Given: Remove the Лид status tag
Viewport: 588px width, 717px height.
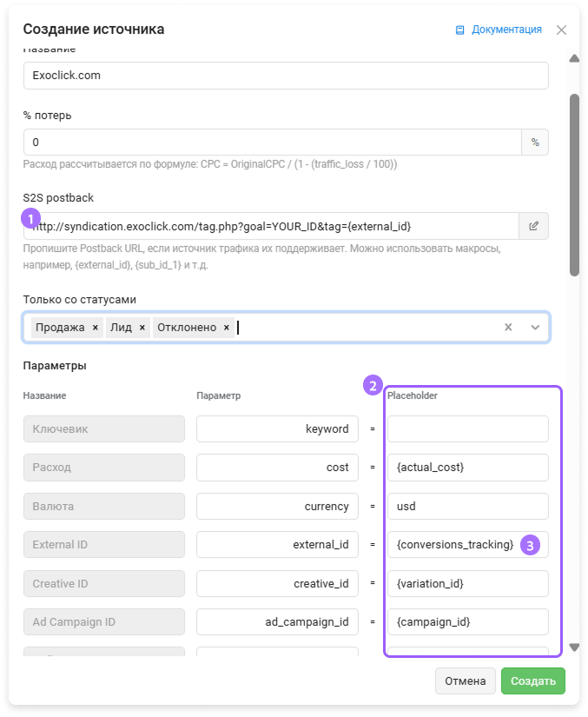Looking at the screenshot, I should 142,328.
